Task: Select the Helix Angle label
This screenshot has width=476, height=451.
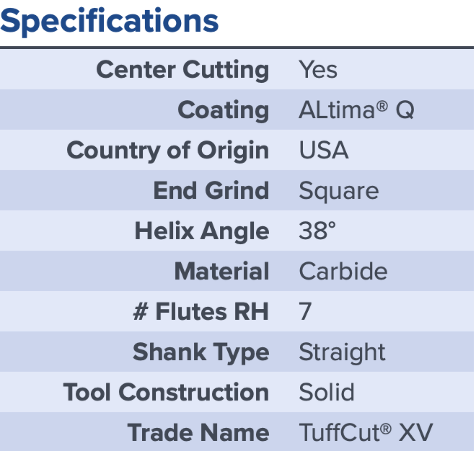Action: [202, 231]
